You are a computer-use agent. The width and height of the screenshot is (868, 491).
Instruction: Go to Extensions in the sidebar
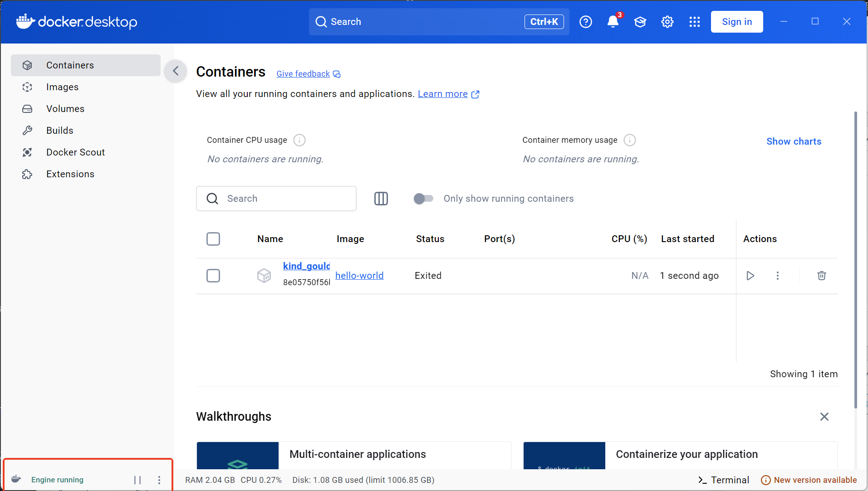(x=86, y=174)
